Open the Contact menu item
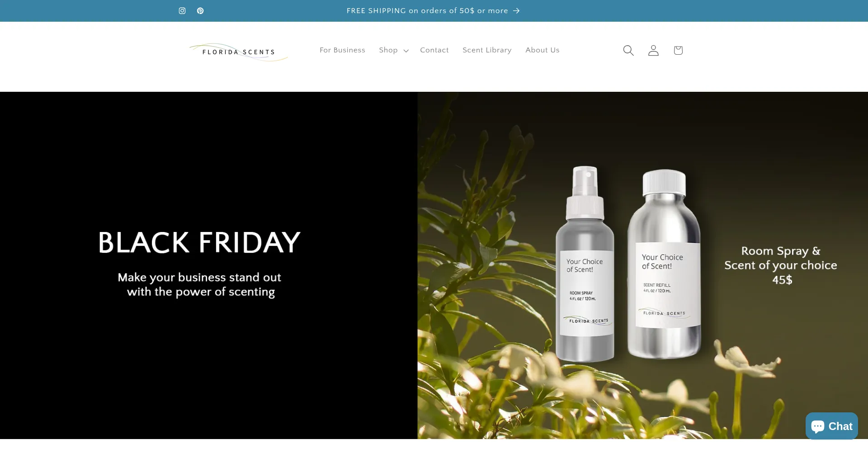 tap(434, 50)
